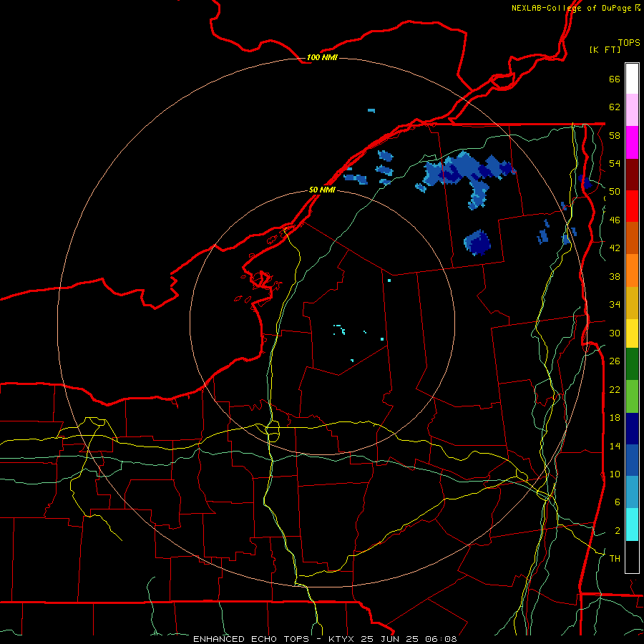Click the '6' scale label

tap(617, 502)
